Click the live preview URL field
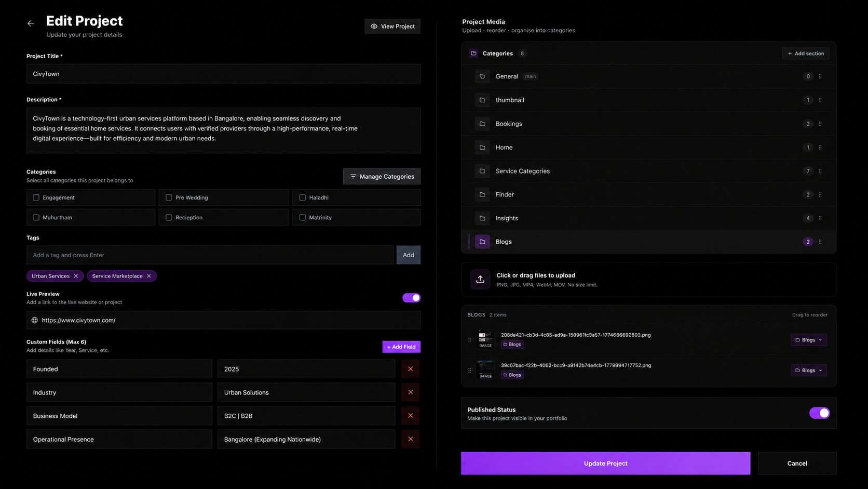The image size is (868, 489). 223,320
